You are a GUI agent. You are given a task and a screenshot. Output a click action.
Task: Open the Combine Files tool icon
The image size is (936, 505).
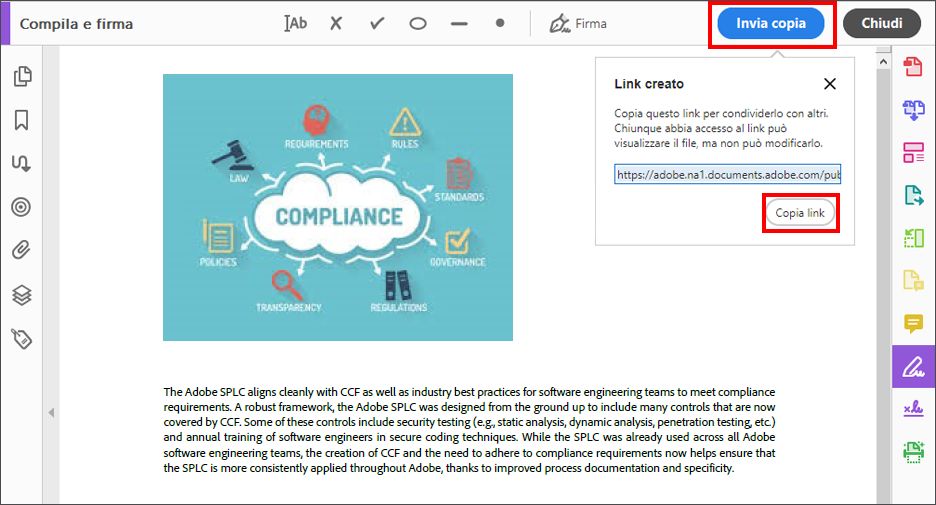click(x=913, y=110)
